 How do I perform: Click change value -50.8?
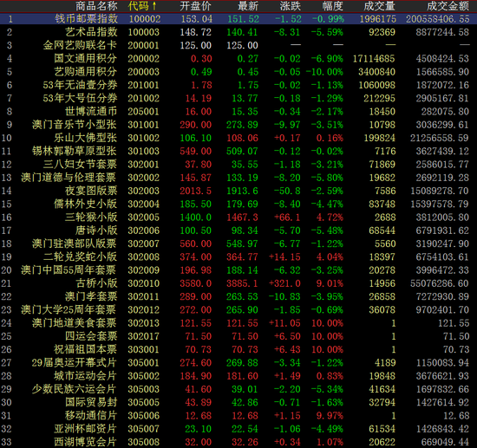(287, 191)
